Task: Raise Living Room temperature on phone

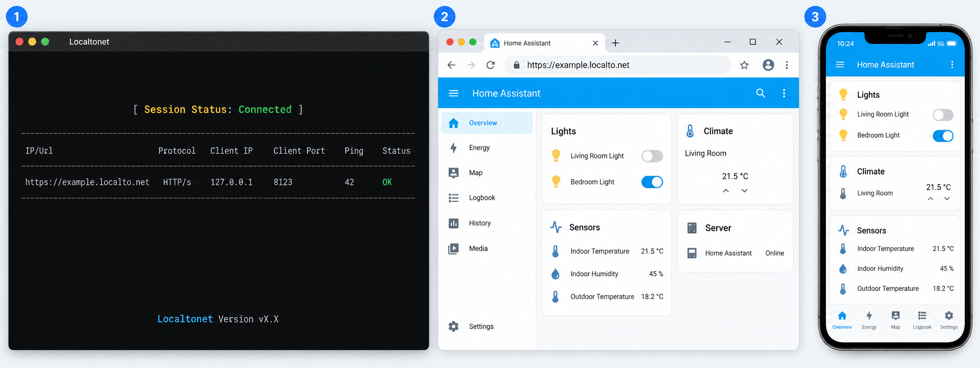Action: [930, 199]
